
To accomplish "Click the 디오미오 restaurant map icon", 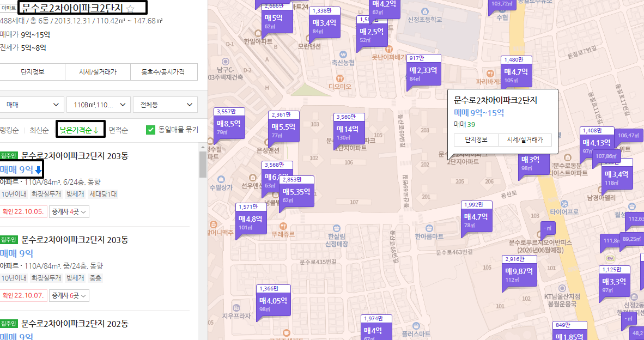I will [339, 78].
